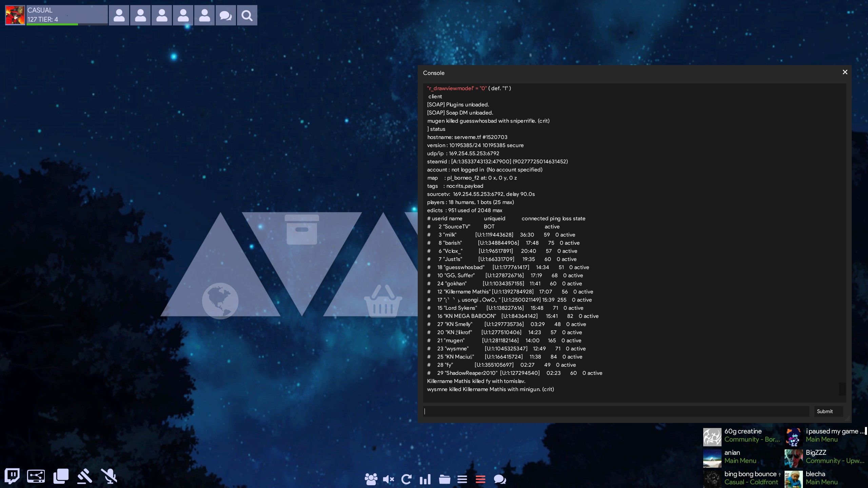The width and height of the screenshot is (868, 488).
Task: Toggle the muted microphone icon
Action: 109,476
